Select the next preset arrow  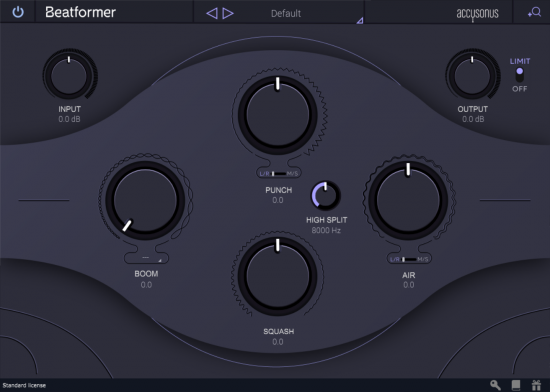coord(228,13)
